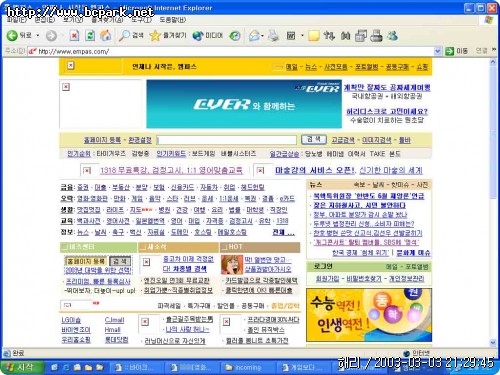Click the overlapping windows toolbar icon
This screenshot has width=500, height=375.
(361, 36)
